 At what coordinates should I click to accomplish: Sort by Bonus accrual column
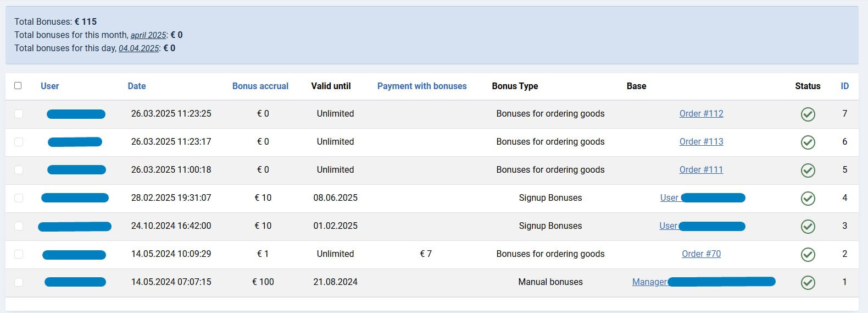click(x=260, y=86)
